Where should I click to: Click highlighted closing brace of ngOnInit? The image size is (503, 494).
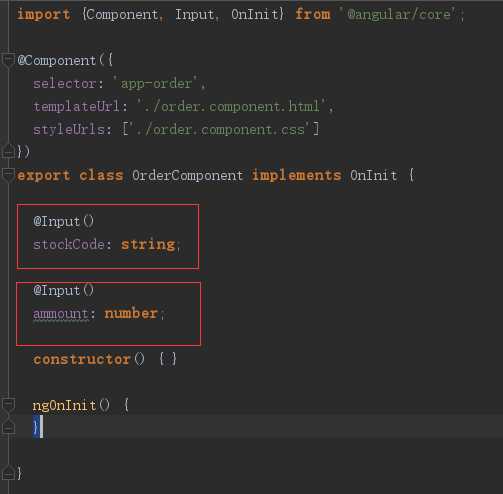click(36, 427)
